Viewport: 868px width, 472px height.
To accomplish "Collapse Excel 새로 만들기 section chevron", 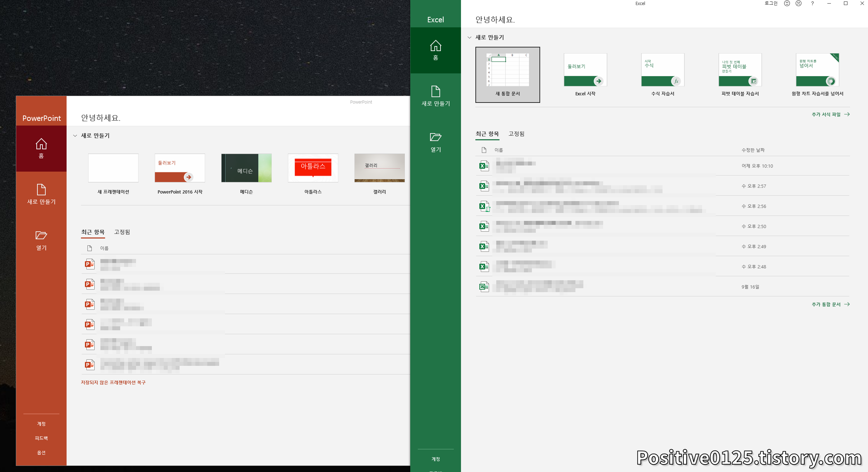I will click(469, 37).
